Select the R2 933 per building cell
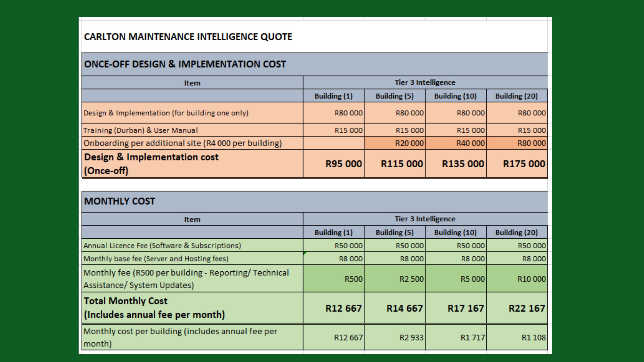Image resolution: width=644 pixels, height=362 pixels. pyautogui.click(x=395, y=337)
